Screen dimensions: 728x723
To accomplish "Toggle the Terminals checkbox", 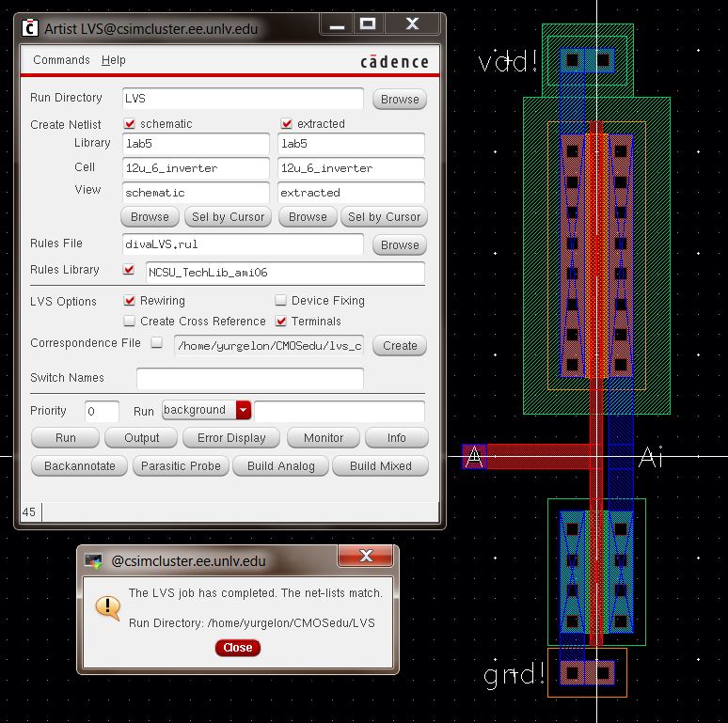I will [x=280, y=321].
